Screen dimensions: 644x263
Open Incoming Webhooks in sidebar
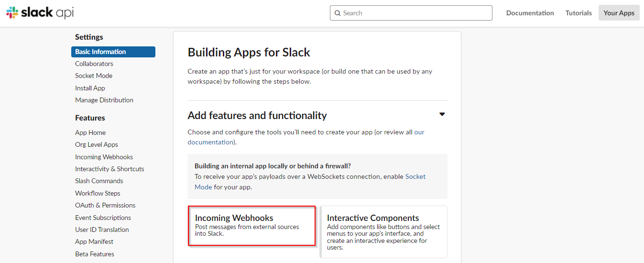coord(104,157)
